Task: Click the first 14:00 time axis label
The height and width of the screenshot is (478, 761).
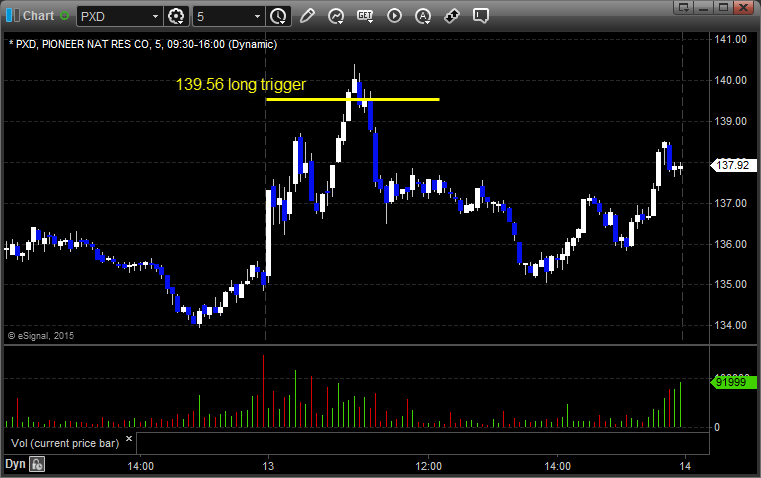Action: [141, 466]
